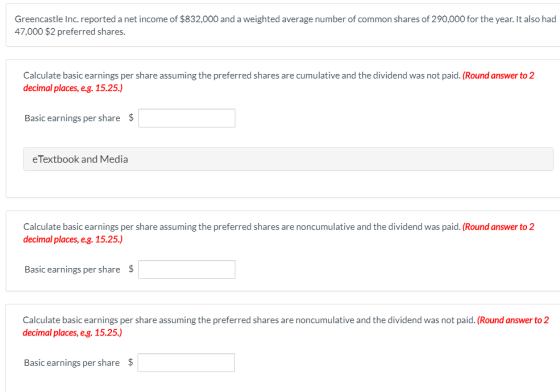Click the question about noncumulative dividend was paid
This screenshot has width=560, height=392.
pyautogui.click(x=242, y=227)
